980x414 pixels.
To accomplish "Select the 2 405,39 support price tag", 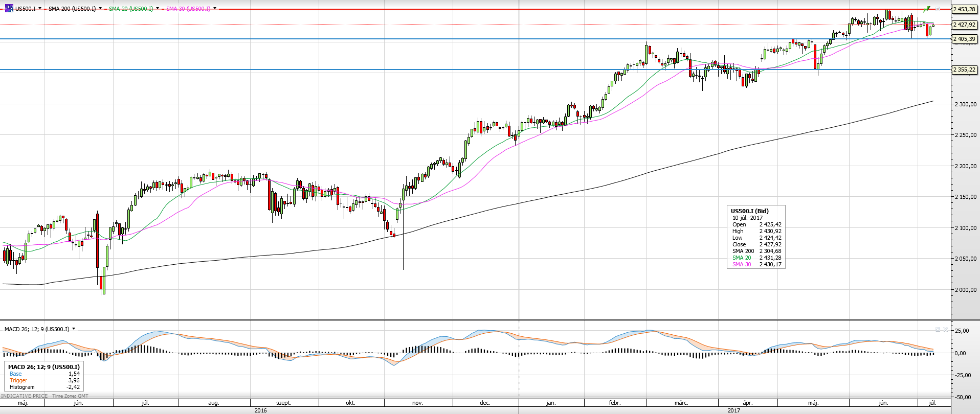I will tap(964, 39).
